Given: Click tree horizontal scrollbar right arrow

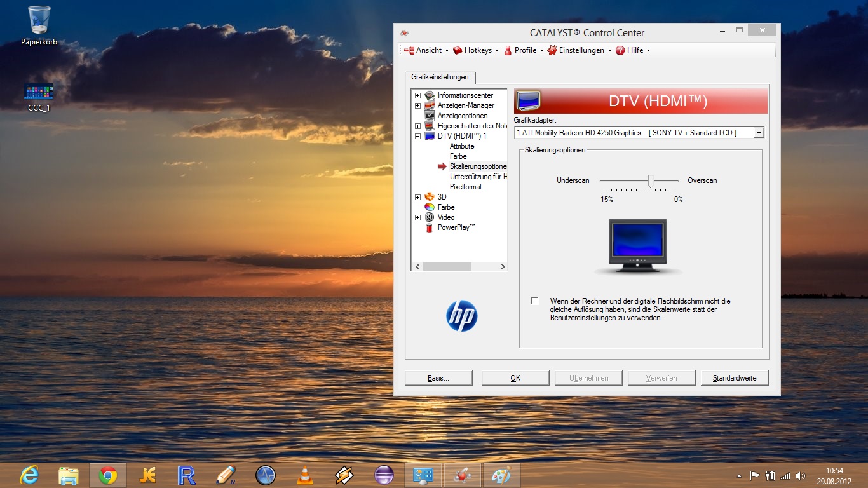Looking at the screenshot, I should coord(502,267).
